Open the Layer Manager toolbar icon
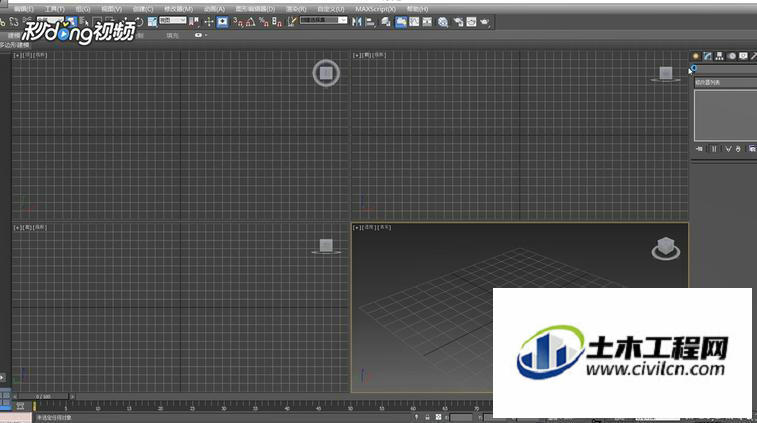 click(385, 22)
